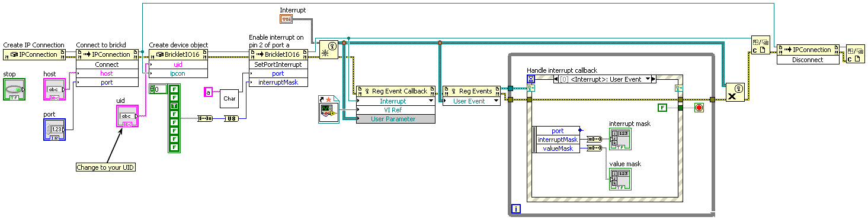Select the Connect method of IPConnection node
Viewport: 868px width, 220px height.
[107, 64]
